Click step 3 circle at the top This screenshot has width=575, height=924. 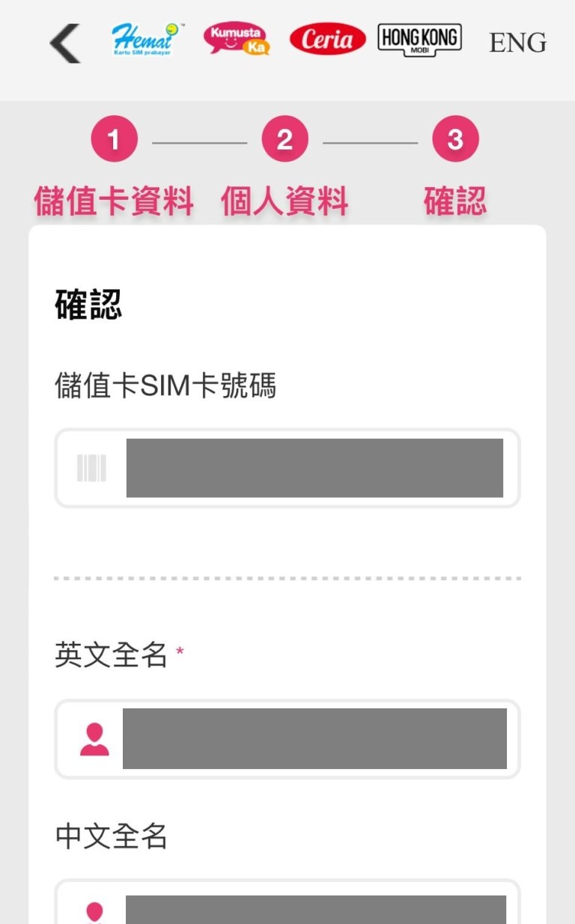(455, 138)
